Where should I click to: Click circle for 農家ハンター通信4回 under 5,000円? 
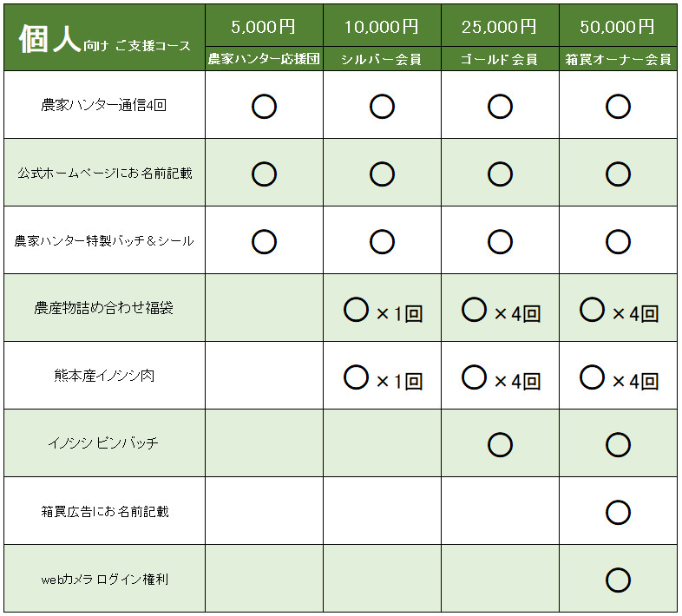click(x=264, y=107)
